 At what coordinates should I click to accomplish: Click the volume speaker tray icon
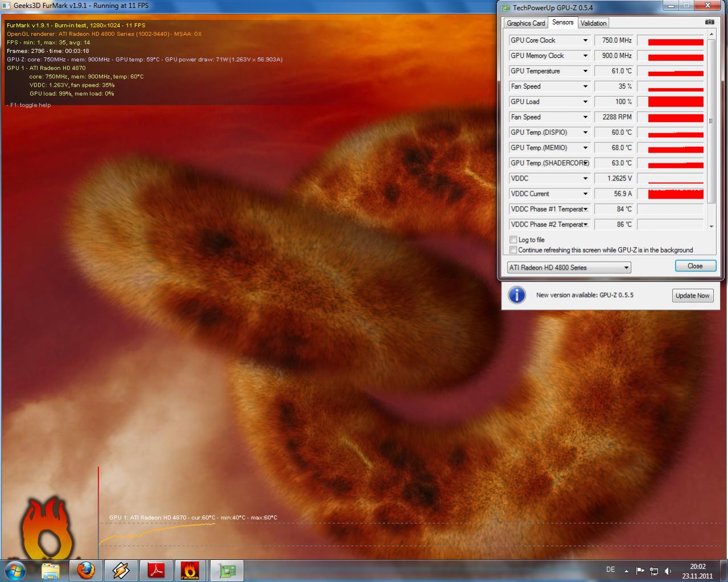pyautogui.click(x=668, y=571)
